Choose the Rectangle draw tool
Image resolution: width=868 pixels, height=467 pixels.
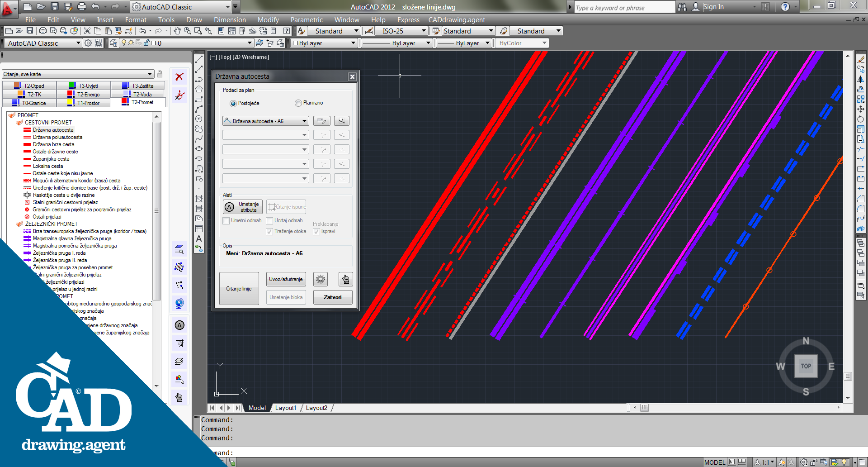(x=199, y=99)
